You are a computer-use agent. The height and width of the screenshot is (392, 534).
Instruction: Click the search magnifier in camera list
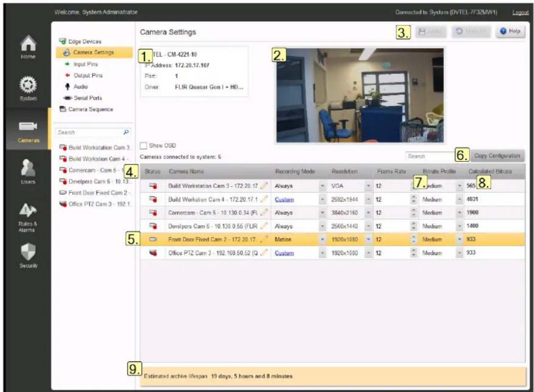[x=126, y=132]
